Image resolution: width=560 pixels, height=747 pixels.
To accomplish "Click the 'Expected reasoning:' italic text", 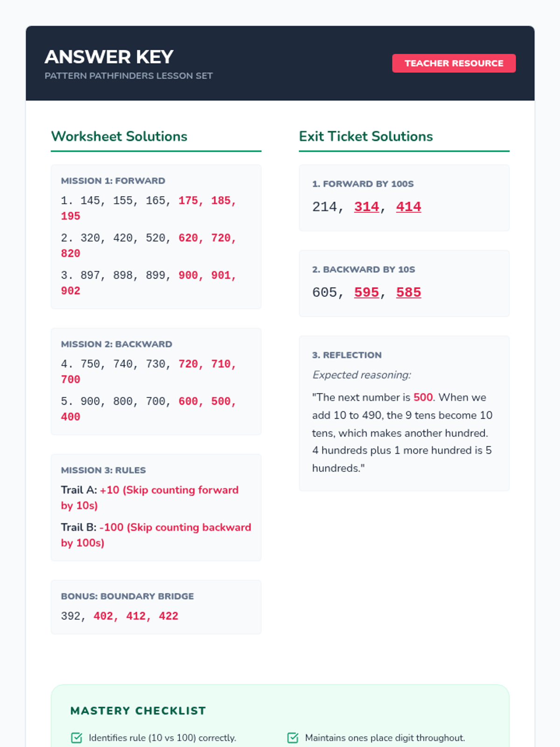I will click(362, 375).
